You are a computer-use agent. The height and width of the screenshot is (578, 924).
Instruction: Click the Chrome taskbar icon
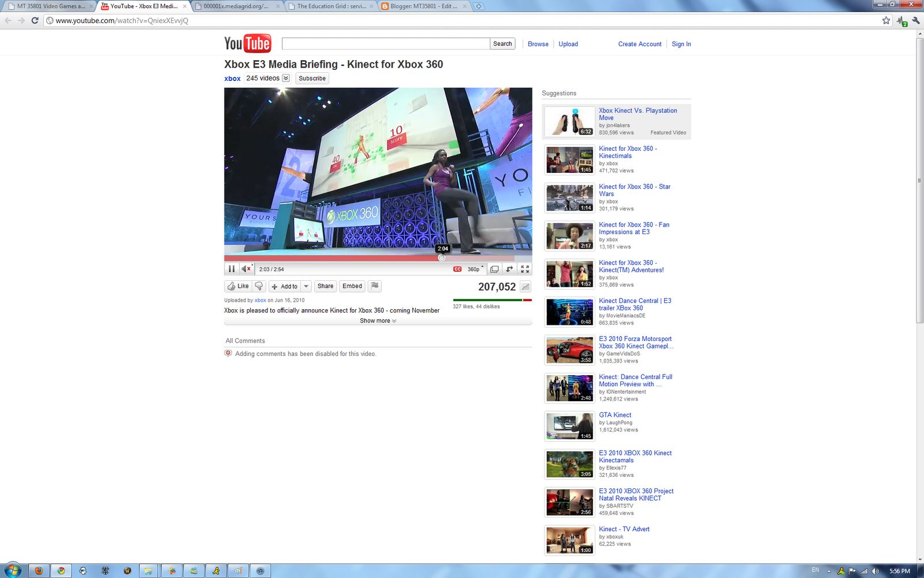[x=61, y=570]
